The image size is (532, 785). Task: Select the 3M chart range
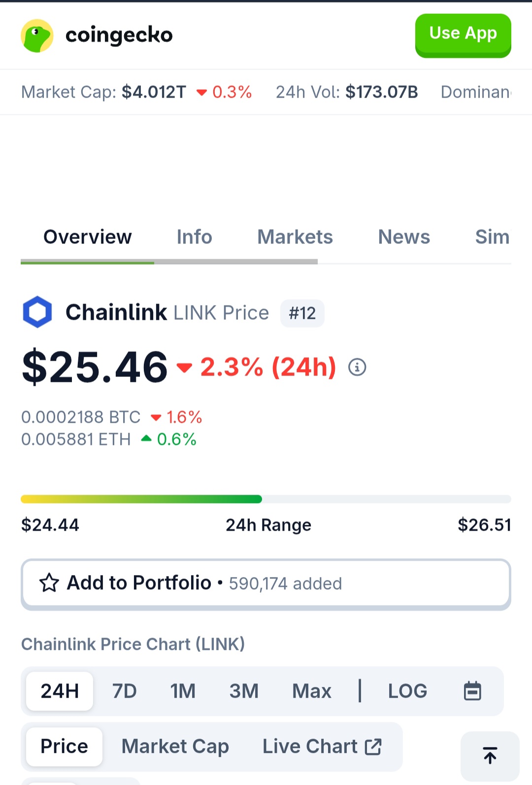244,691
